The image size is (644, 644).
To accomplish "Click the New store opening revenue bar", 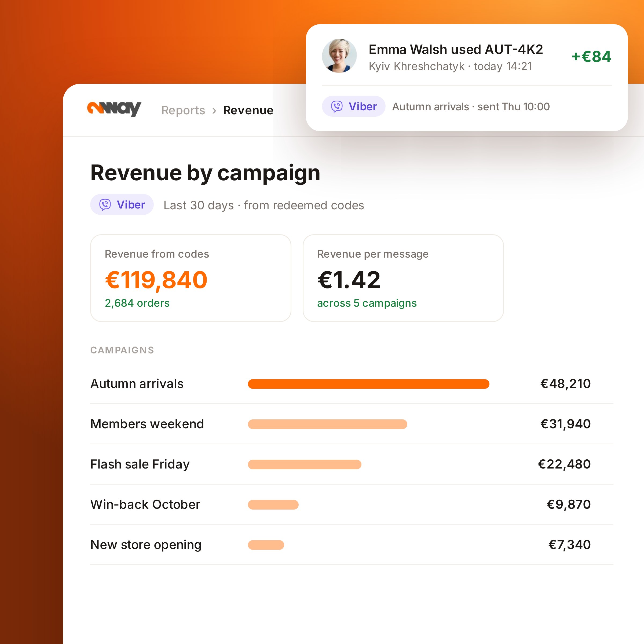I will point(266,545).
